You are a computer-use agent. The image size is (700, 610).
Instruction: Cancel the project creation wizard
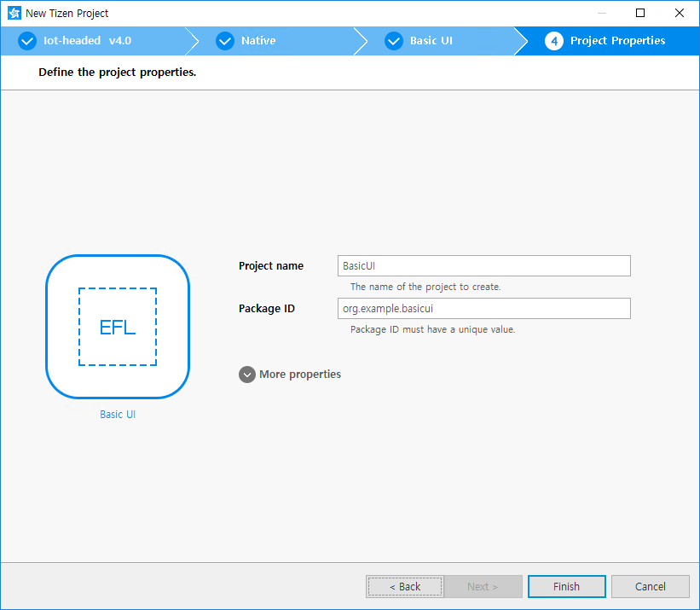tap(651, 586)
